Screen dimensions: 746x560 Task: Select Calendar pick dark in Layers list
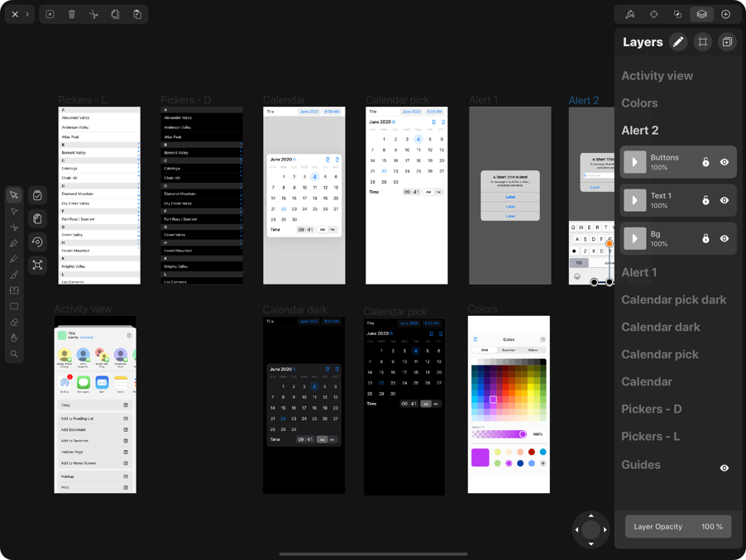[674, 299]
